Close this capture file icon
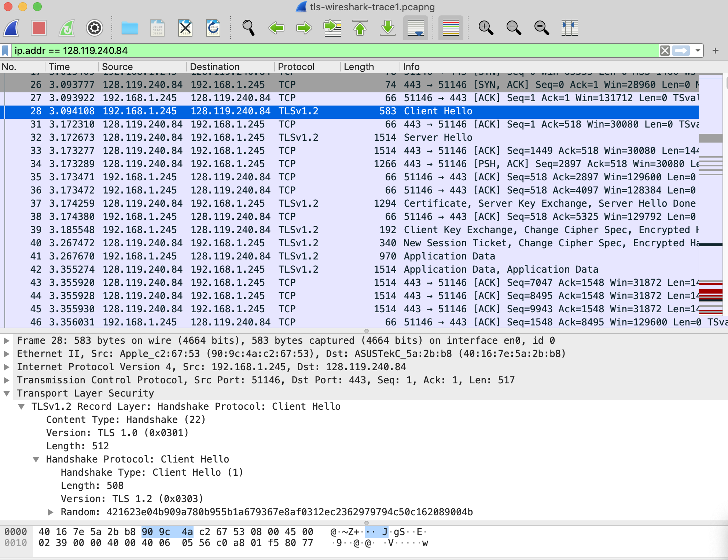728x560 pixels. pyautogui.click(x=185, y=28)
